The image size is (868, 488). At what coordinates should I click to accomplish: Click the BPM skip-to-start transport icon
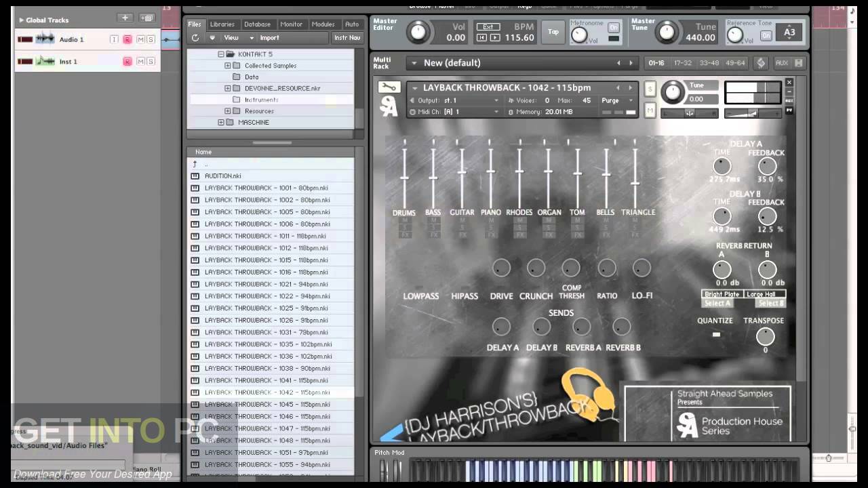coord(481,38)
